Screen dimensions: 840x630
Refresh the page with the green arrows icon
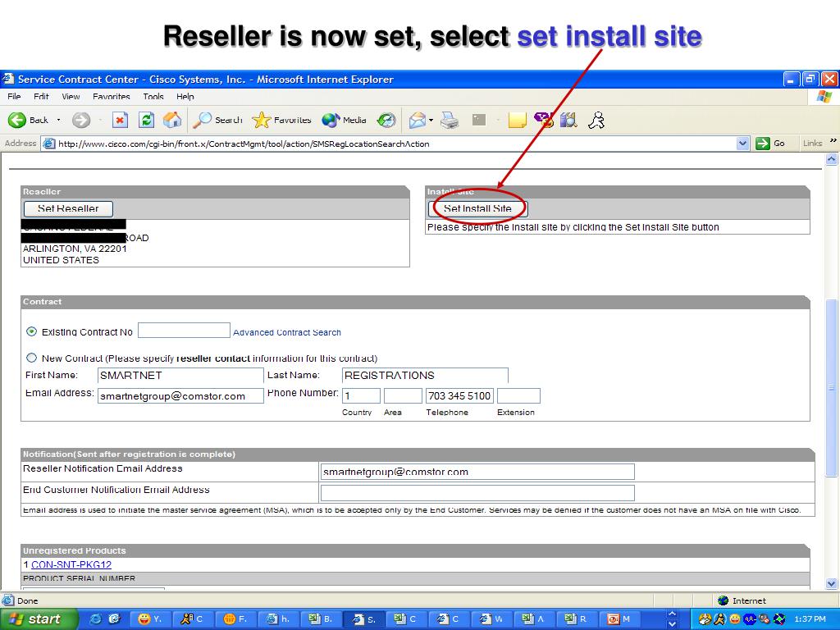coord(146,120)
